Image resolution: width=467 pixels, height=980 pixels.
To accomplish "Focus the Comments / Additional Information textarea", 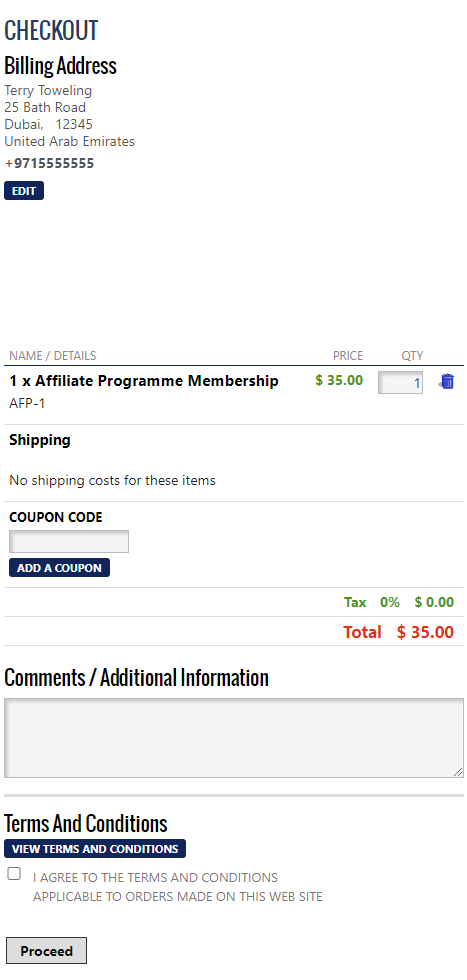I will (234, 738).
